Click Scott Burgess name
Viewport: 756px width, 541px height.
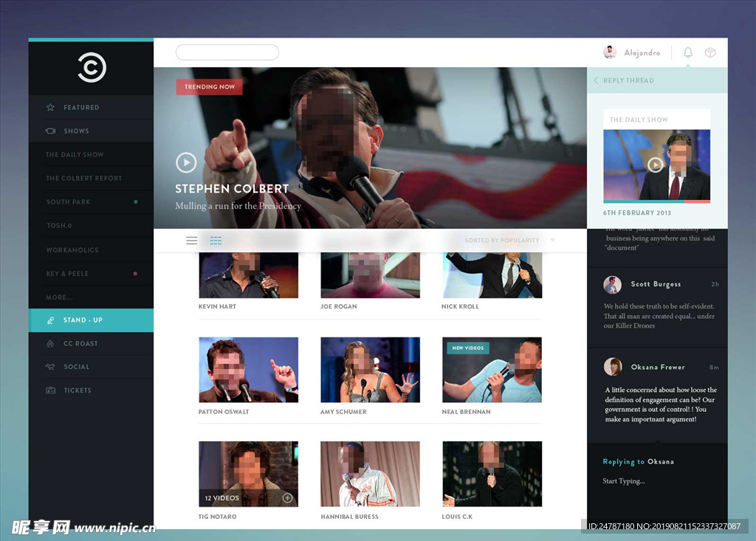pos(656,284)
